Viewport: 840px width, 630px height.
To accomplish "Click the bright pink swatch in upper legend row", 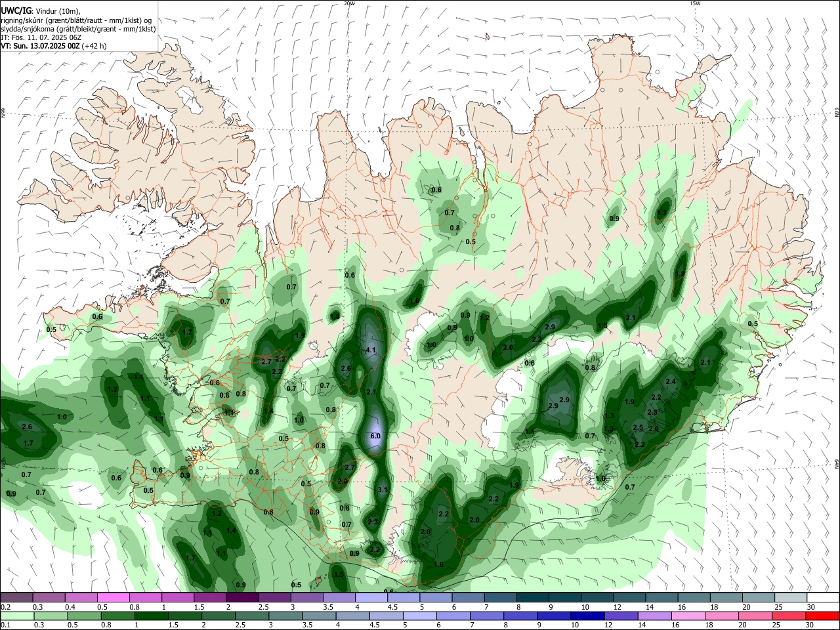I will click(113, 597).
